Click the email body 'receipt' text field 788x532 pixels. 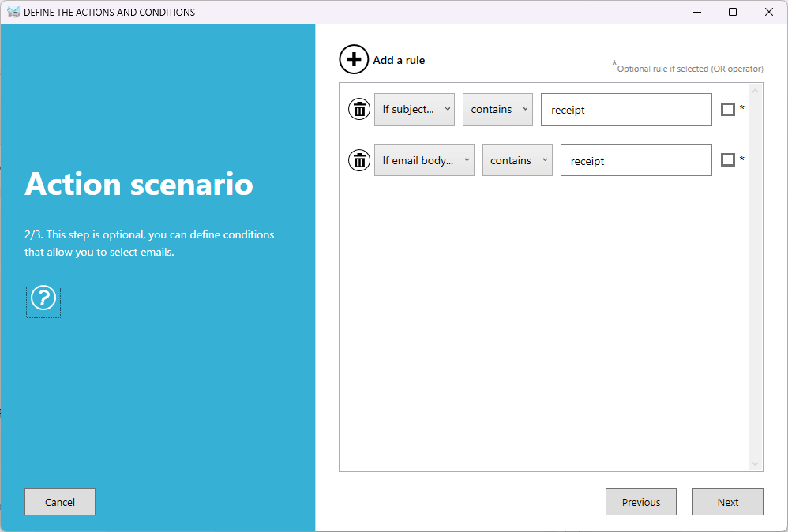(x=636, y=160)
